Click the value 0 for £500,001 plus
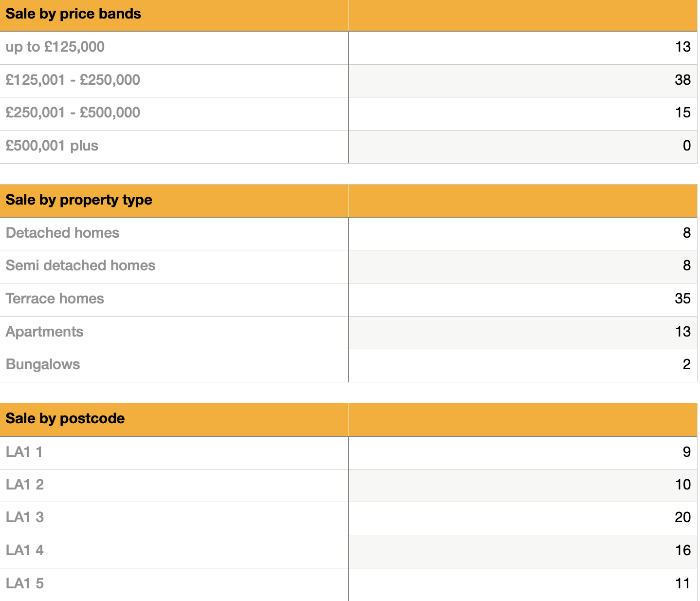Image resolution: width=700 pixels, height=601 pixels. (686, 146)
